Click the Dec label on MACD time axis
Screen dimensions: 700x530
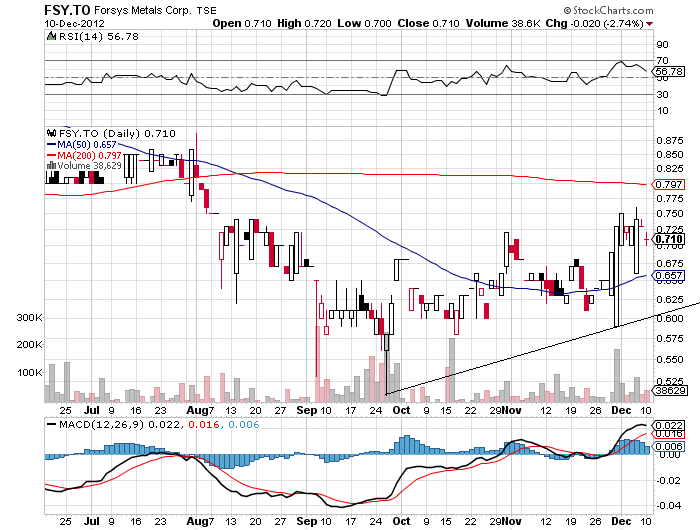pyautogui.click(x=621, y=521)
